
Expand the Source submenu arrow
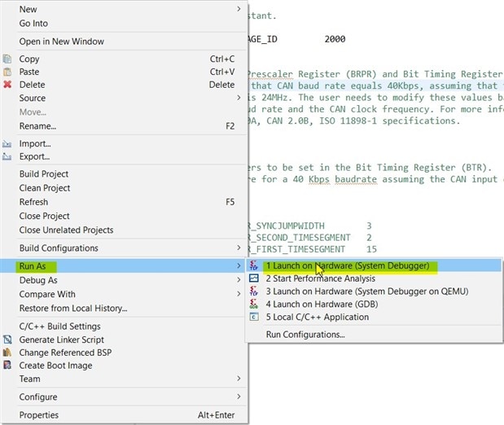coord(239,98)
